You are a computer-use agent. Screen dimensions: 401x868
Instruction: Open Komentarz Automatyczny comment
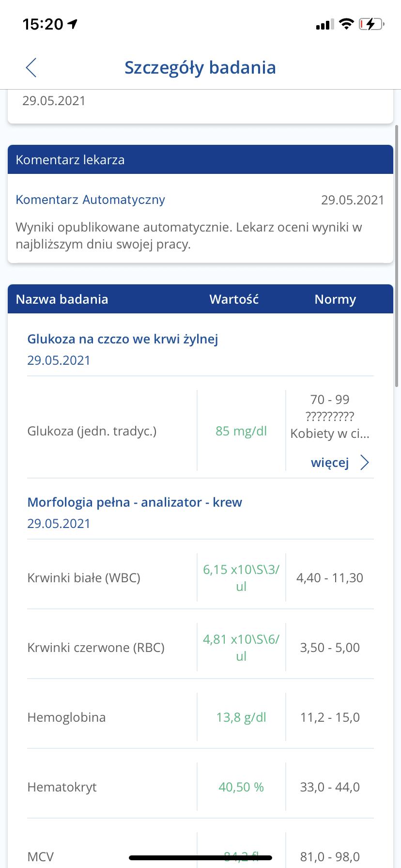click(x=91, y=200)
